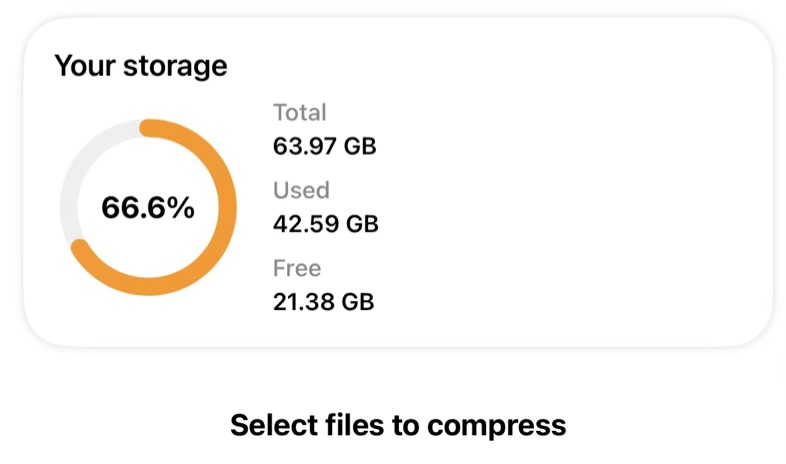The width and height of the screenshot is (786, 464).
Task: Tap the 66.6% percentage in the ring
Action: click(x=148, y=209)
